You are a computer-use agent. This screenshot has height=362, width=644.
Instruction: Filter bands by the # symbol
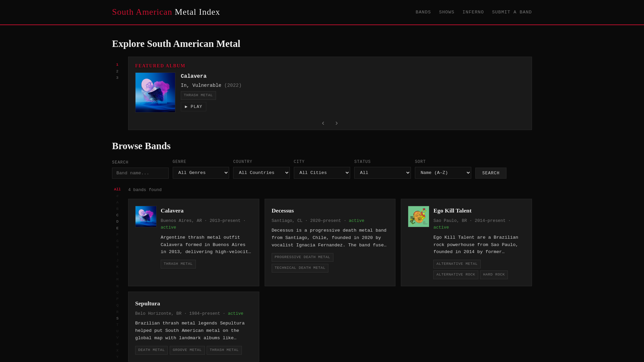117,196
